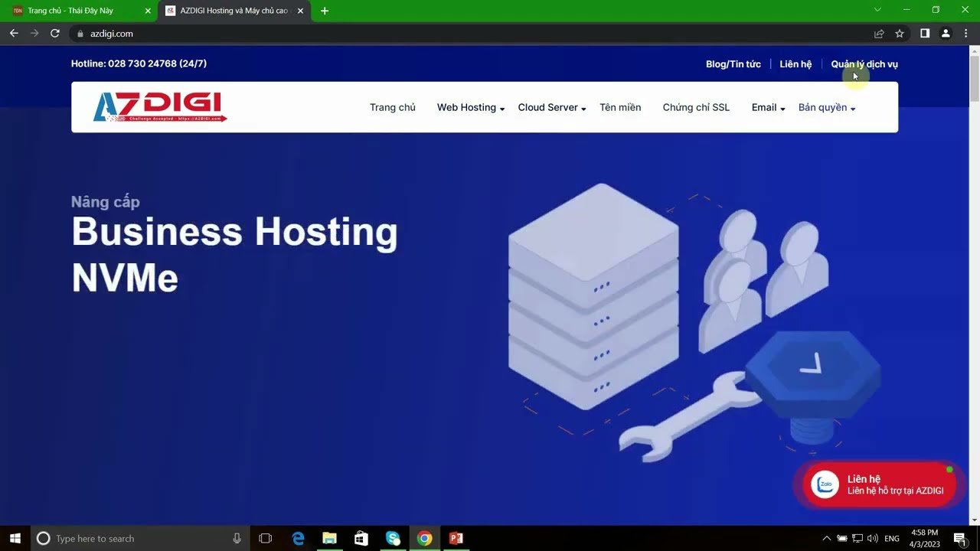Open Skype from the taskbar
Screen dimensions: 980x551
393,538
